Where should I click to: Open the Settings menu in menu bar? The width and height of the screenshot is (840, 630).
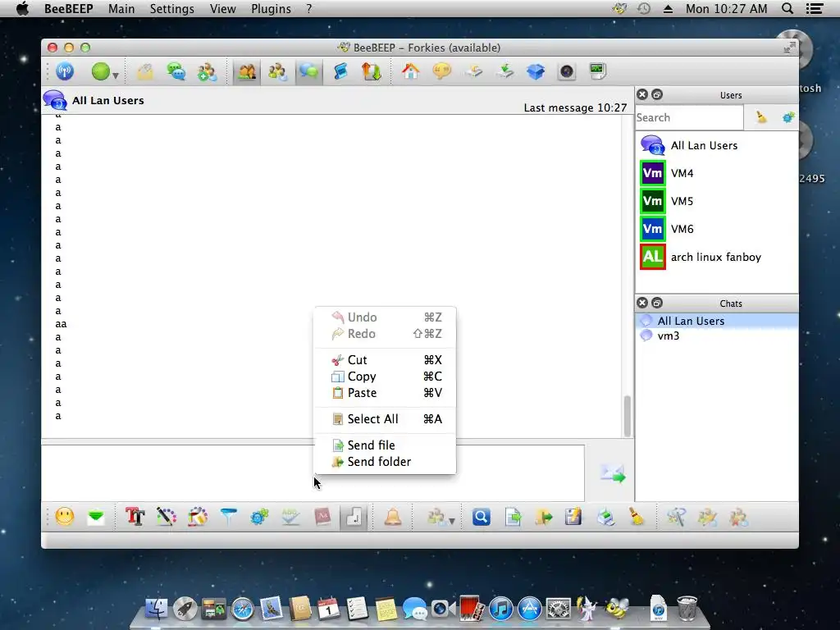coord(172,8)
